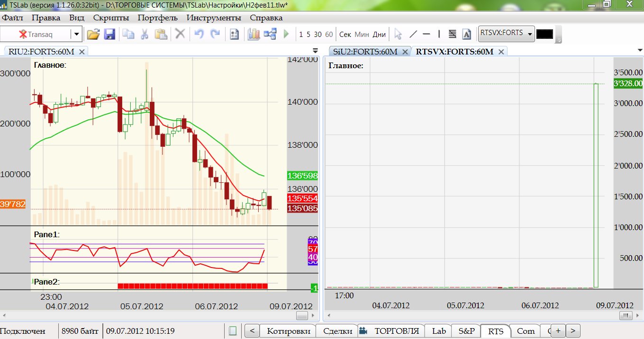Open the chart bars icon in toolbar
The width and height of the screenshot is (644, 339).
pos(254,34)
